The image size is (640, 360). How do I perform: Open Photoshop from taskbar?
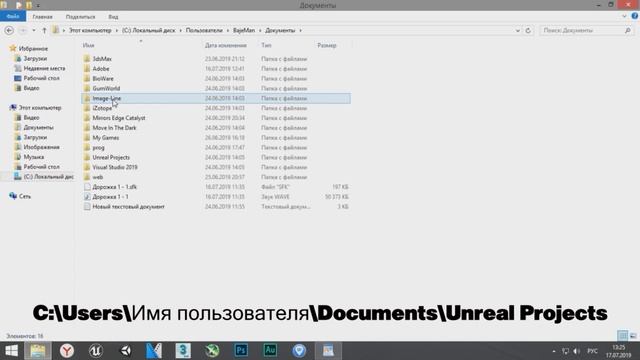pyautogui.click(x=241, y=351)
